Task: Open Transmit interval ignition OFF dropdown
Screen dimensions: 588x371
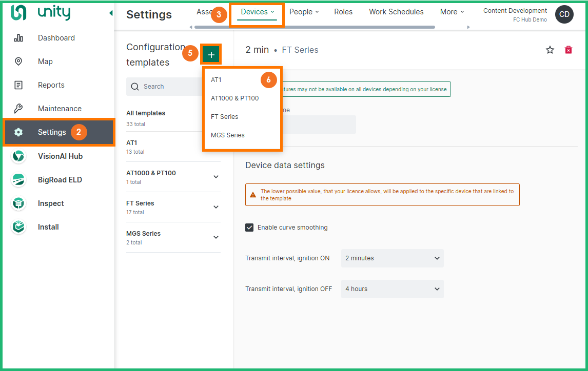Action: click(392, 289)
